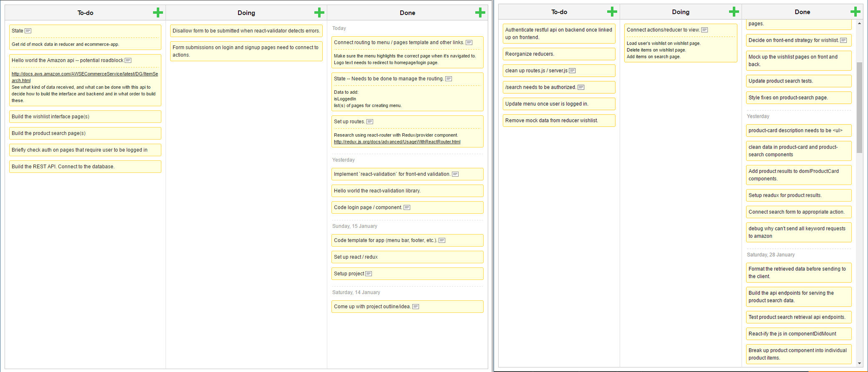Open 'Authenticate restful api on backend' card
Image resolution: width=868 pixels, height=372 pixels.
(x=559, y=34)
